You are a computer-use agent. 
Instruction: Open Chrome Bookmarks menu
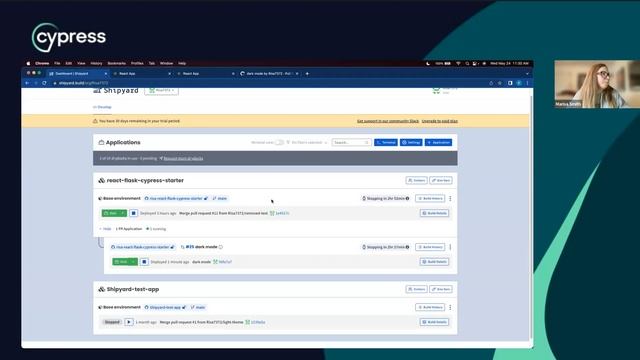tap(117, 64)
